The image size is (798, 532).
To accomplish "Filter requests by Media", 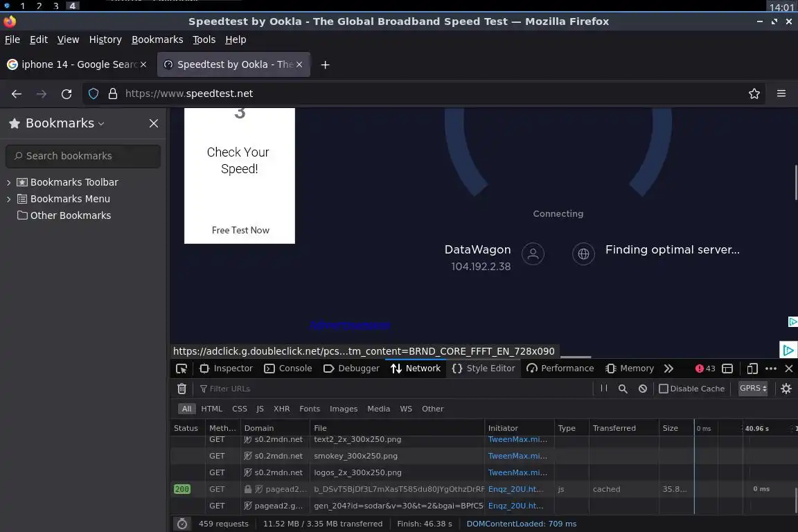I will tap(379, 409).
